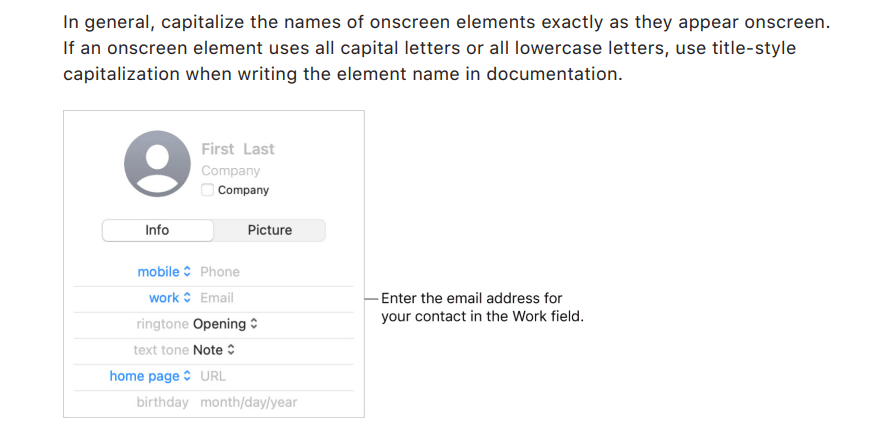Expand the home page label menu
Screen dimensions: 884x434
[150, 376]
